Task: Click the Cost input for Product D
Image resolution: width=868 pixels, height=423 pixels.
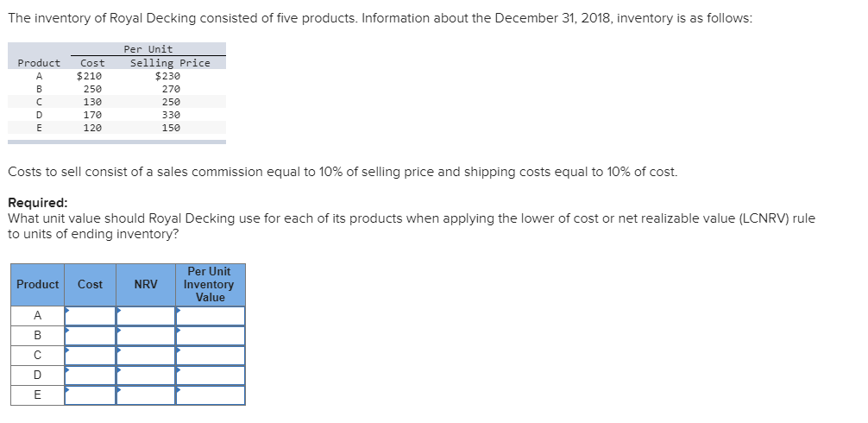Action: [x=91, y=376]
